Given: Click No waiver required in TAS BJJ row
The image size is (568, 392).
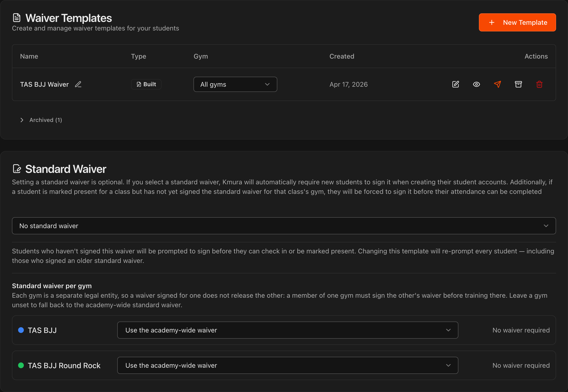Looking at the screenshot, I should [x=521, y=330].
